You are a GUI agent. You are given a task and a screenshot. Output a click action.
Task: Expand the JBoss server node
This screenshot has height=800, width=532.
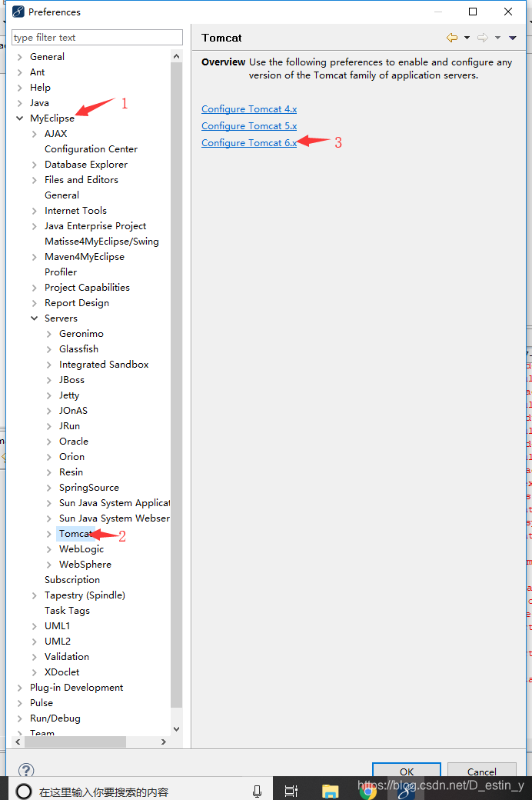48,379
